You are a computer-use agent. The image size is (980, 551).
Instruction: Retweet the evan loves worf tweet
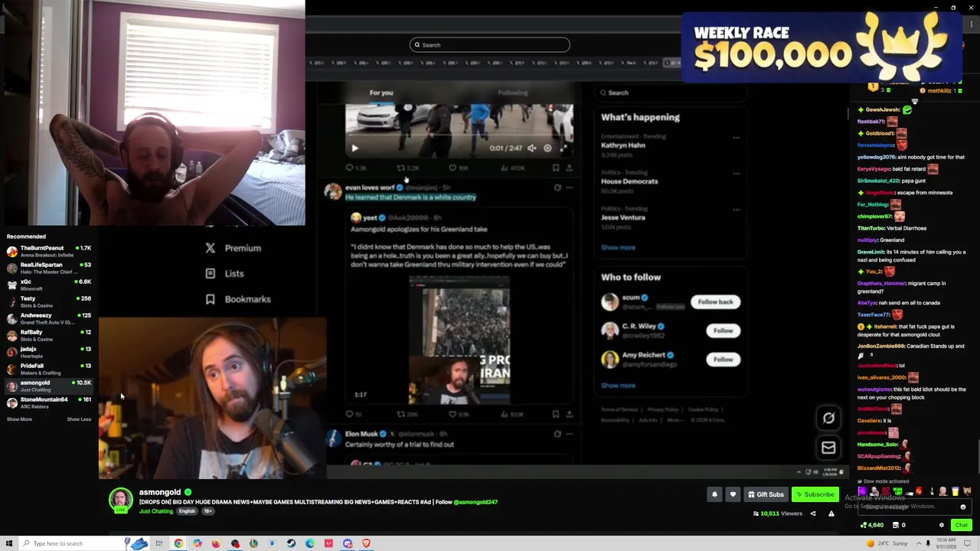(x=400, y=414)
